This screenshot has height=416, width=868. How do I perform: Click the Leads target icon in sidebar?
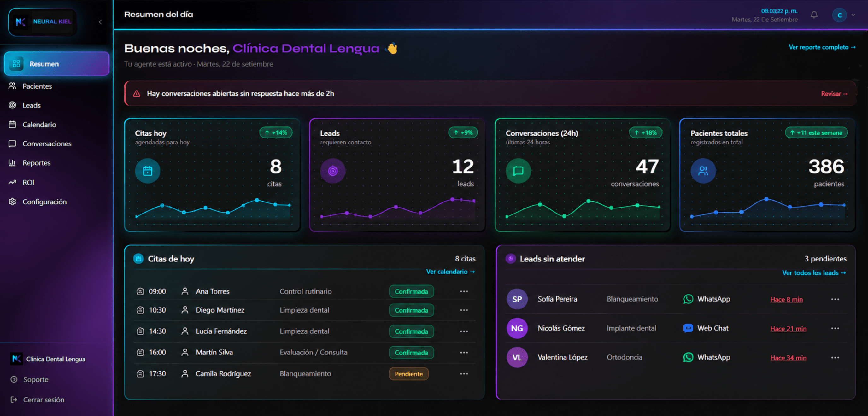point(13,105)
